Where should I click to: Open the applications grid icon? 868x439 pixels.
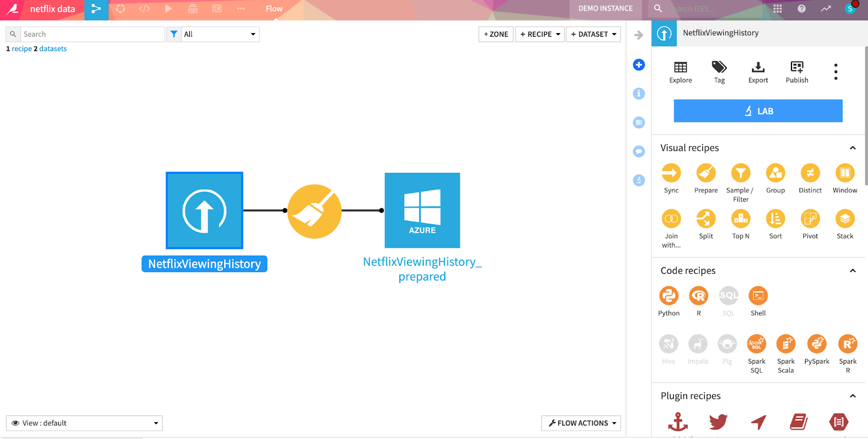(x=777, y=9)
